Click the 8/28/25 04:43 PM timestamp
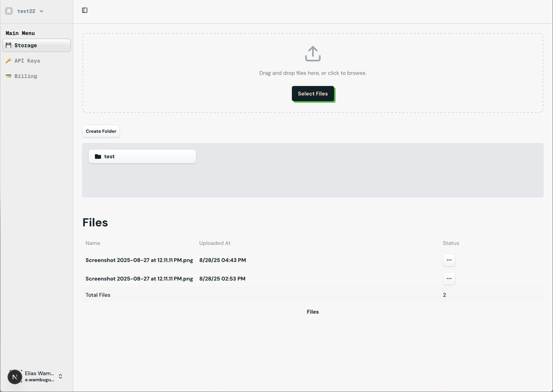Screen dimensions: 553x392 click(223, 260)
